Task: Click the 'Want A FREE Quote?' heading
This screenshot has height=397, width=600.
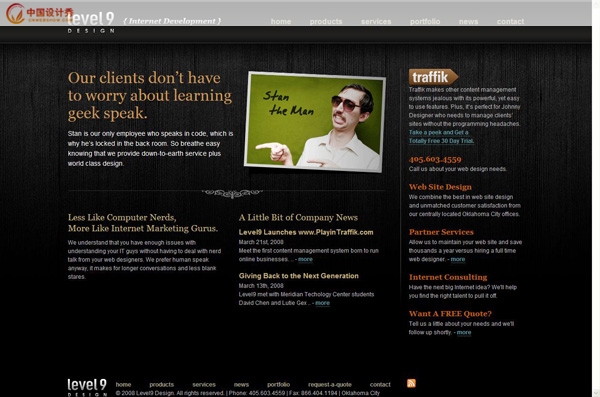Action: (450, 314)
